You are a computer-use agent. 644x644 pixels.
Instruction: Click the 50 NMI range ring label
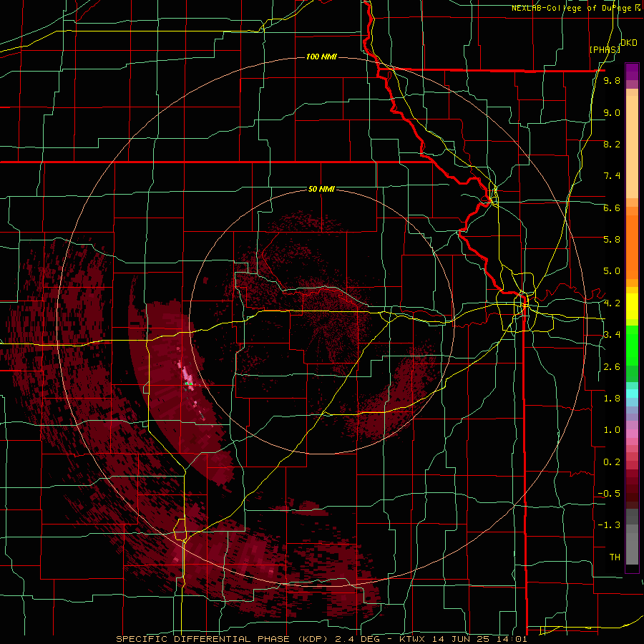[321, 190]
